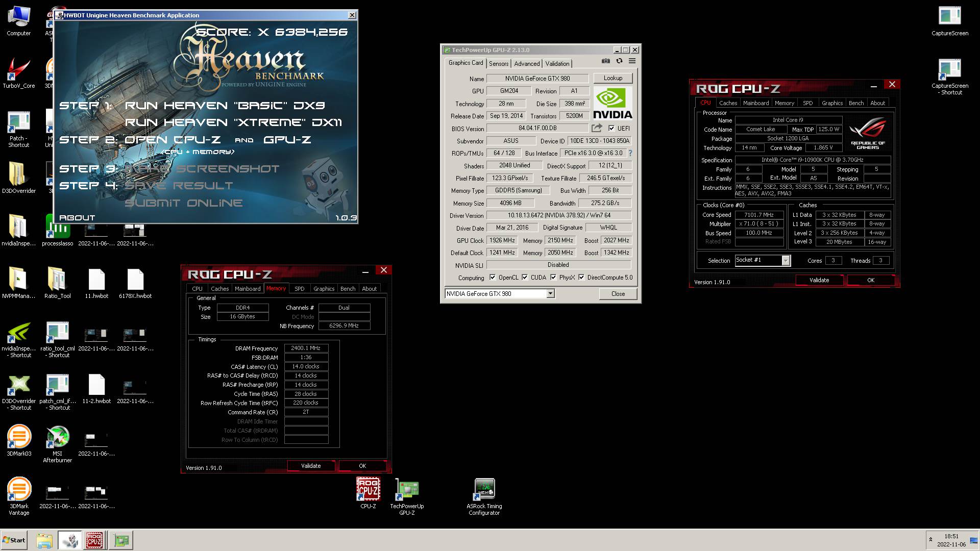Select the 6178X.hwbot file
This screenshot has width=980, height=551.
tap(135, 283)
